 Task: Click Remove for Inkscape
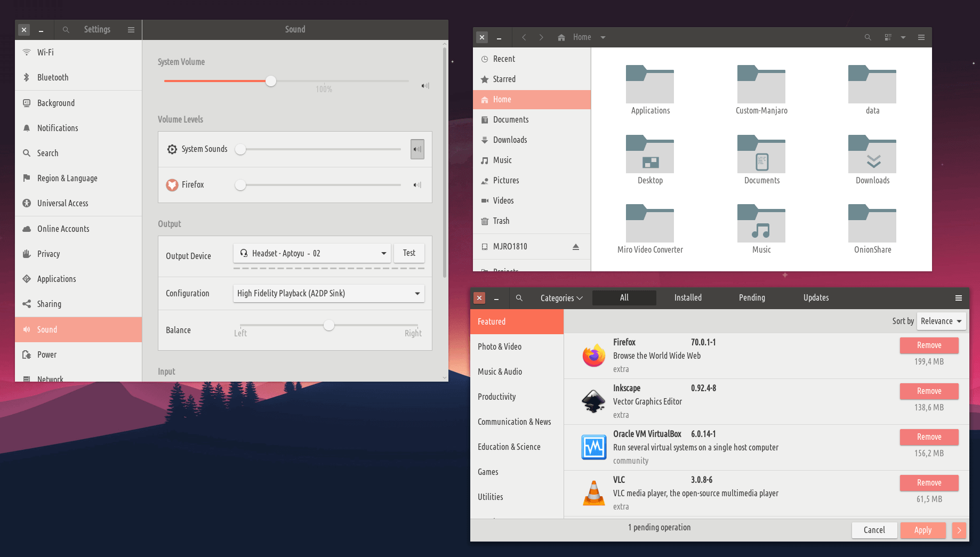click(x=929, y=391)
